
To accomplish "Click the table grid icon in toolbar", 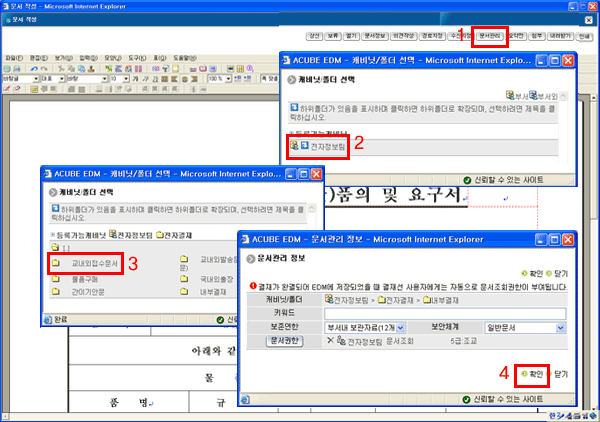I will click(x=240, y=69).
